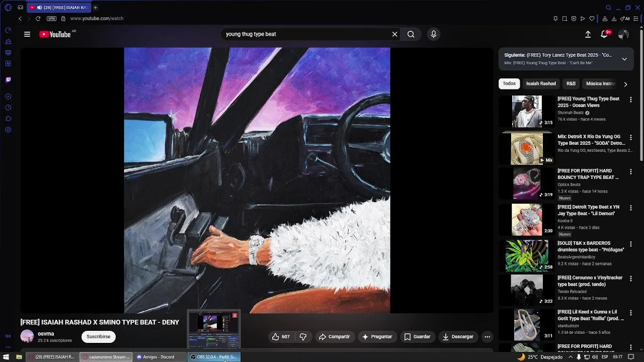Select the 'R&B' filter chip
The height and width of the screenshot is (362, 644).
pyautogui.click(x=571, y=83)
